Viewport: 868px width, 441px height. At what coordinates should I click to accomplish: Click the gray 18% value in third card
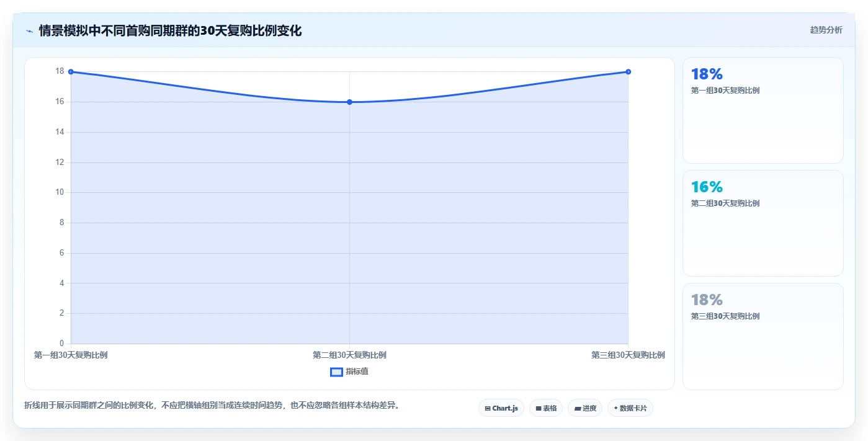pyautogui.click(x=707, y=300)
